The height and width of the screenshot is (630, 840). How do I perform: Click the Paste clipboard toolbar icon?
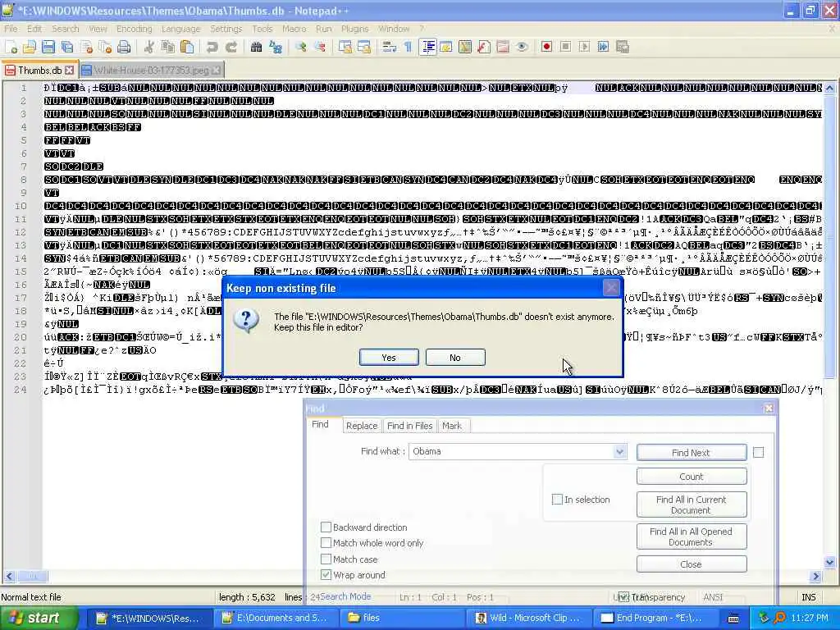(x=187, y=47)
